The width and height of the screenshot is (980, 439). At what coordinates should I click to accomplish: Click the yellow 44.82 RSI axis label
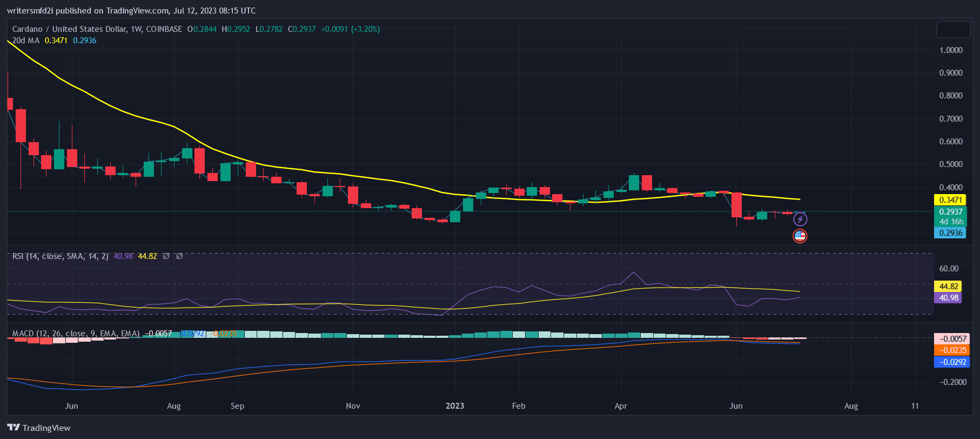click(948, 287)
